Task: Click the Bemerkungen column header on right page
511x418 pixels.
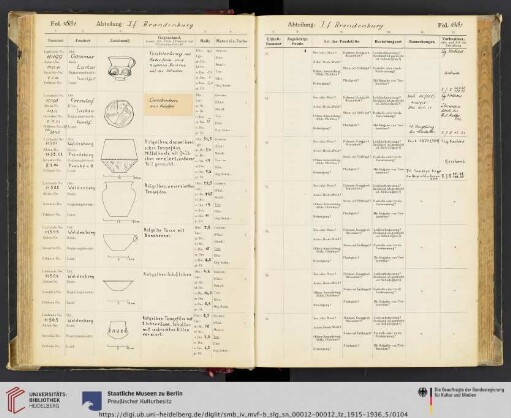Action: click(421, 42)
